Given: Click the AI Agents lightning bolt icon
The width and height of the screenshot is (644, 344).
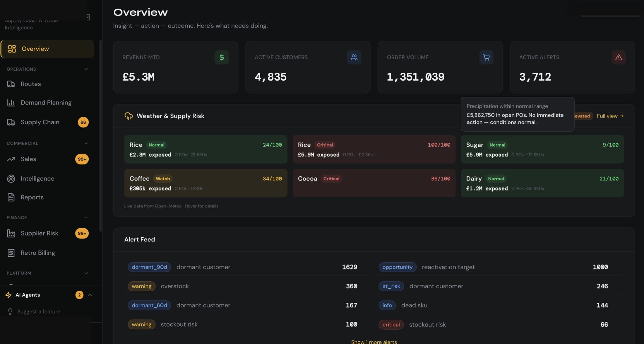Looking at the screenshot, I should (8, 295).
